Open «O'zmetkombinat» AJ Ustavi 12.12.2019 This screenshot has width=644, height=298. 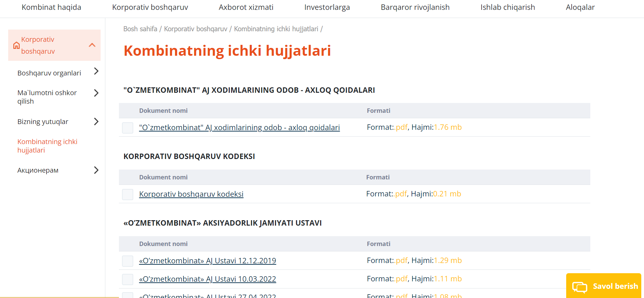[x=207, y=261]
